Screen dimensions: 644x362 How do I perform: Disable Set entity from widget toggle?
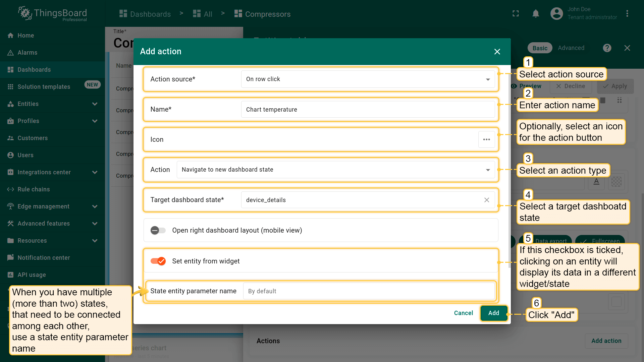tap(158, 261)
